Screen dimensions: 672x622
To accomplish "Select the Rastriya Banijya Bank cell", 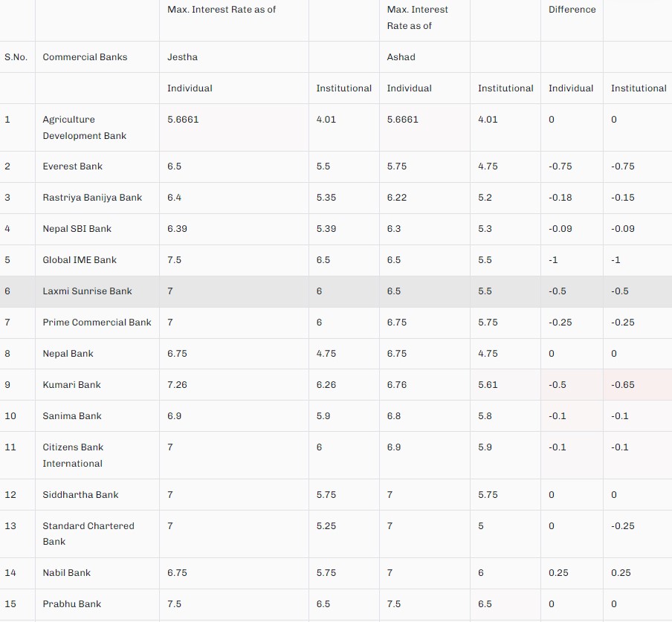I will pos(92,198).
